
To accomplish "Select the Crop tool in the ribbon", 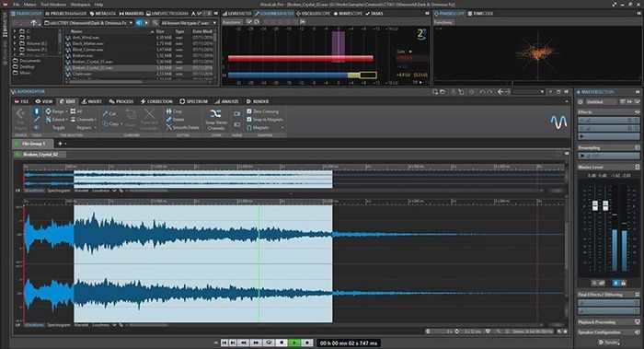I will [174, 111].
